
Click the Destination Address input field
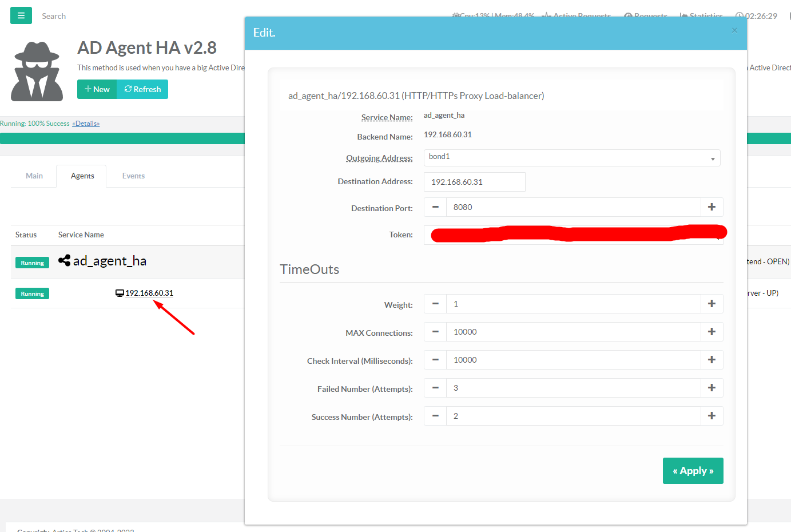coord(474,182)
